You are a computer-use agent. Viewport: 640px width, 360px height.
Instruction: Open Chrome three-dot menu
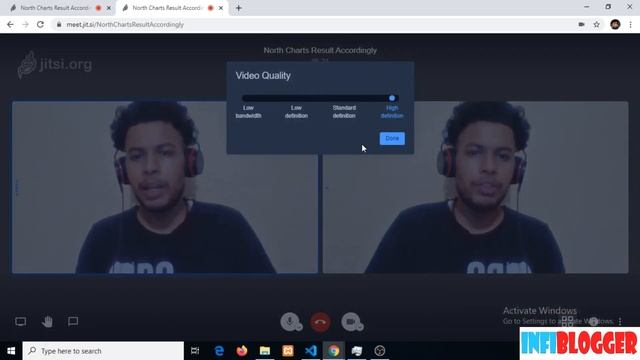click(x=631, y=24)
